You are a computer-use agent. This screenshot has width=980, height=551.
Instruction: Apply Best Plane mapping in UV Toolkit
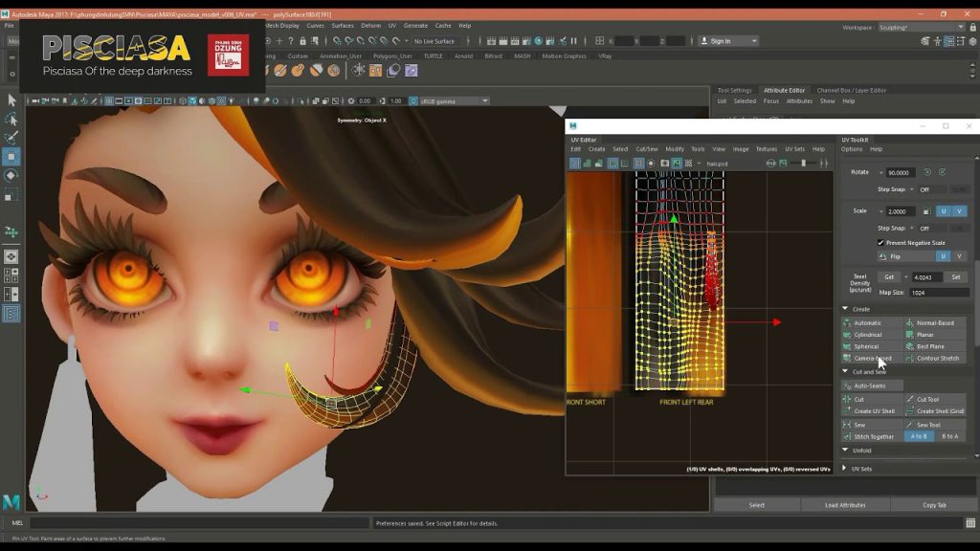click(x=935, y=346)
